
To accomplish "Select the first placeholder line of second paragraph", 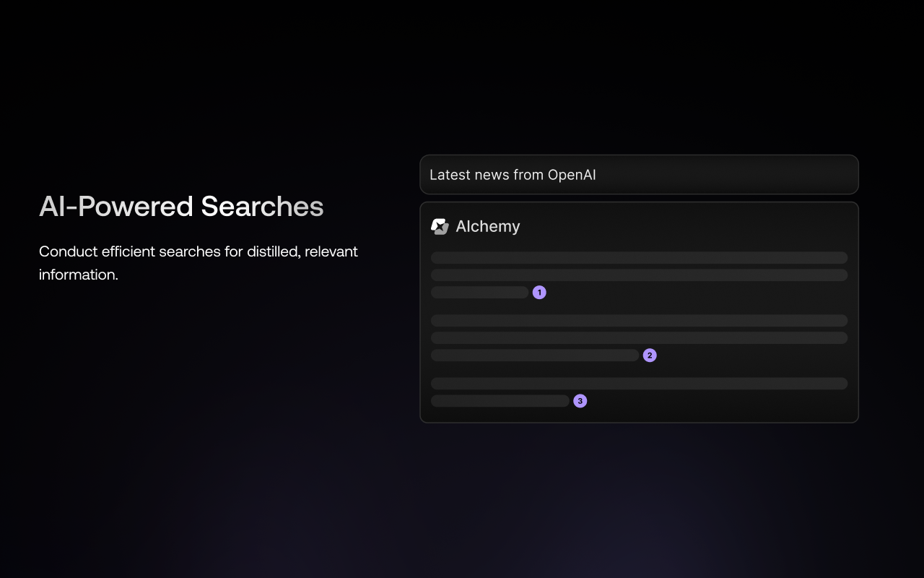I will point(639,321).
